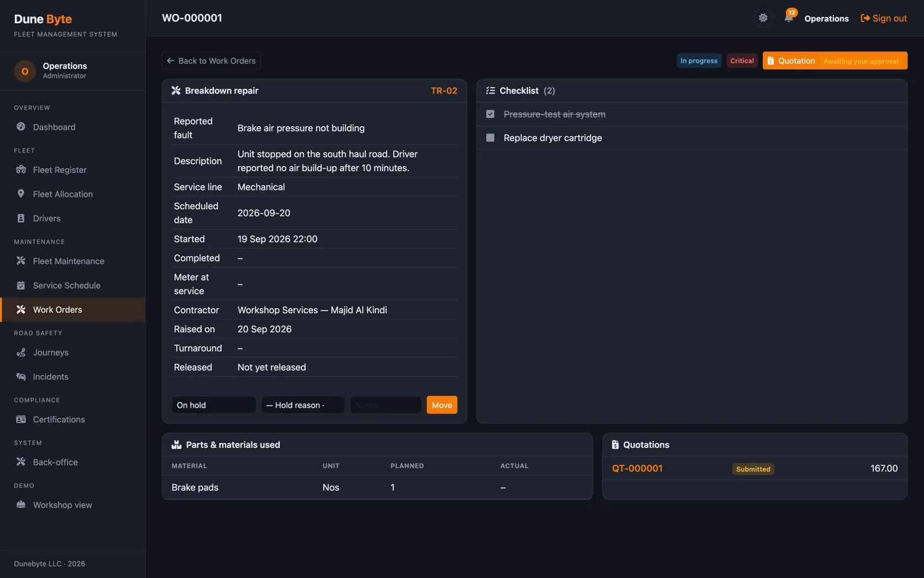
Task: Click the Checklist header list icon
Action: [490, 90]
